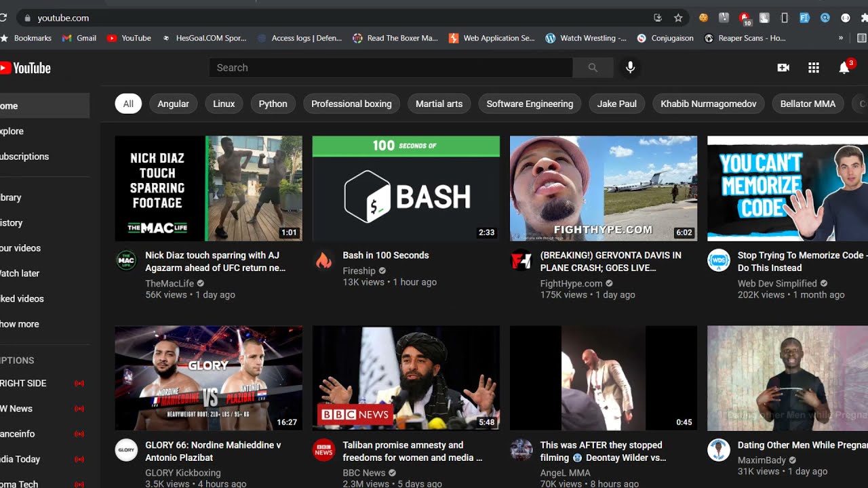Open the Gmail bookmark
The height and width of the screenshot is (488, 868).
point(79,38)
